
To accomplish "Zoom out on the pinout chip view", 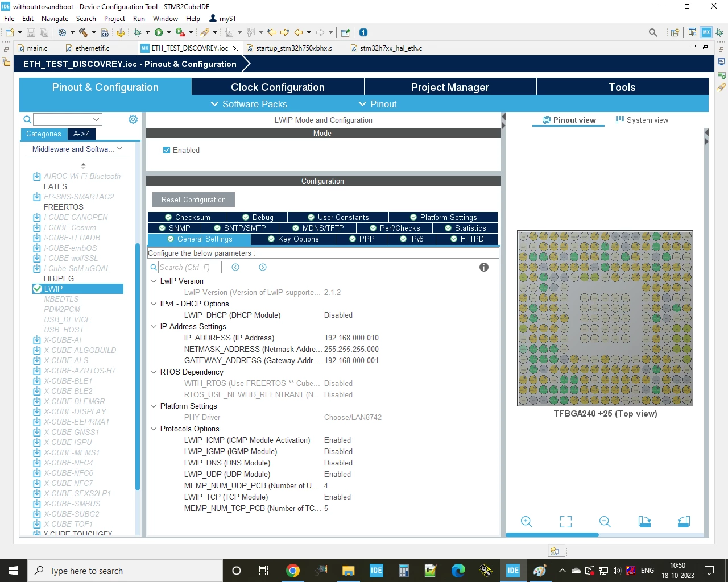I will coord(605,522).
